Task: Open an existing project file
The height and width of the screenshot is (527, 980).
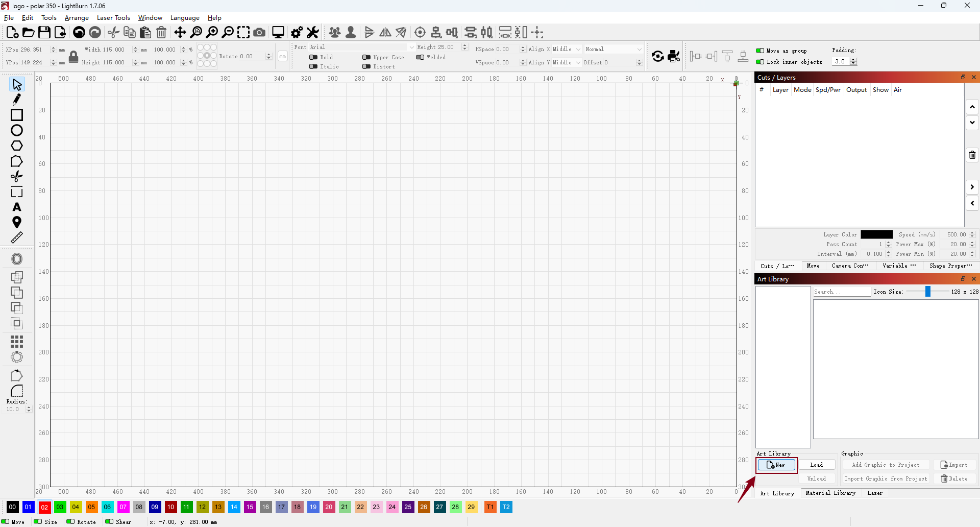Action: 29,32
